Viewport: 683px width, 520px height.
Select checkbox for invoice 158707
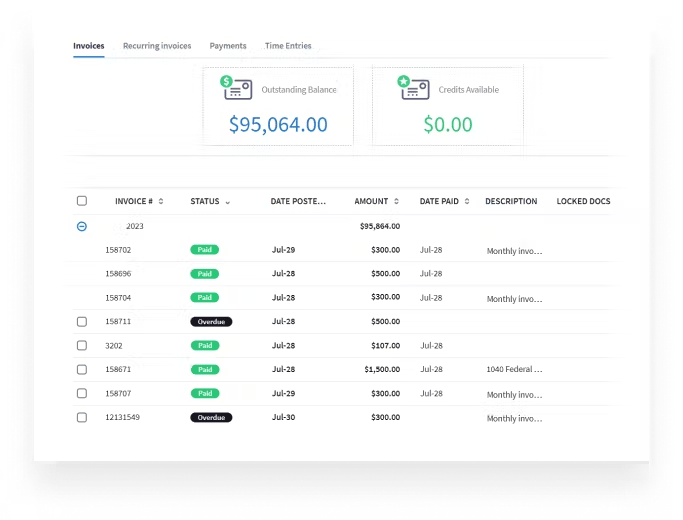pyautogui.click(x=82, y=394)
